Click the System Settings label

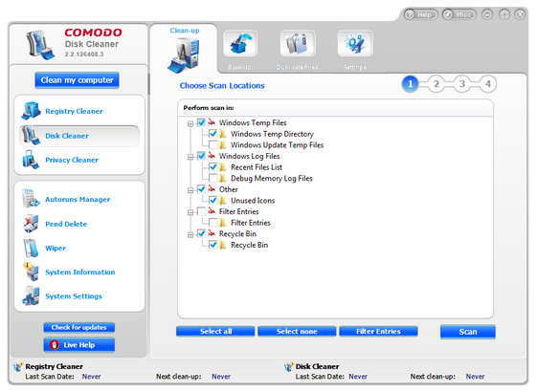point(74,296)
